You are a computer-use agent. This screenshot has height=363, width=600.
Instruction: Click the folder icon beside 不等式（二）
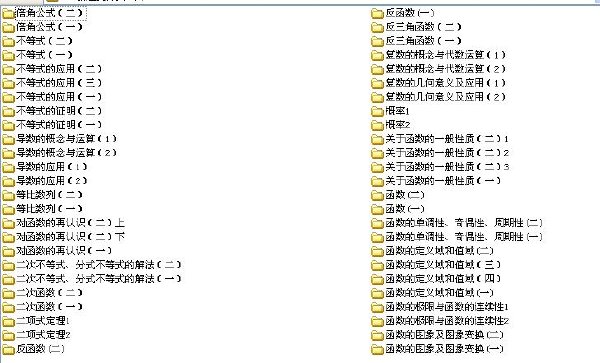[8, 41]
